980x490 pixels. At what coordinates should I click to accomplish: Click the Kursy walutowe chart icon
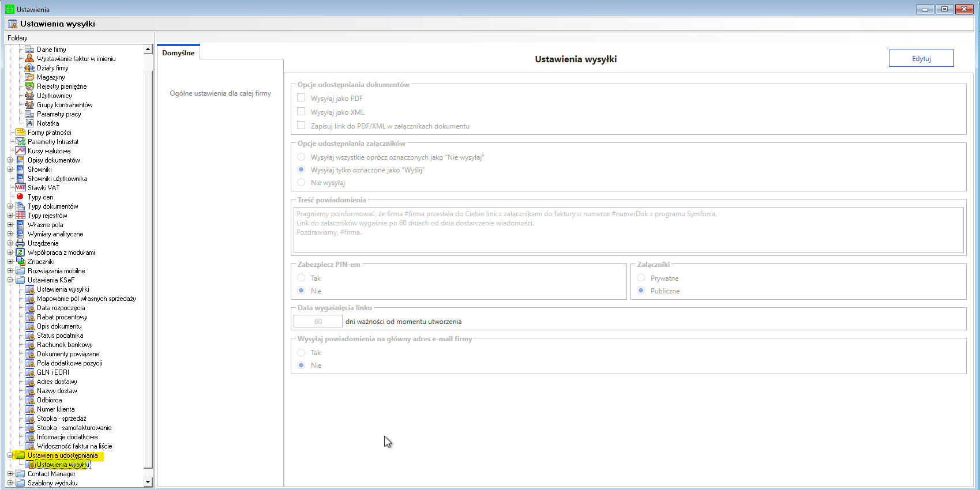[20, 151]
